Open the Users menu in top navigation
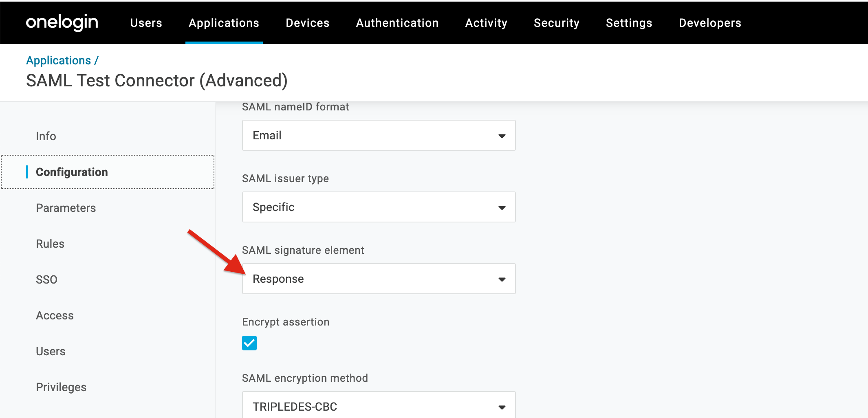Viewport: 868px width, 418px height. click(146, 23)
